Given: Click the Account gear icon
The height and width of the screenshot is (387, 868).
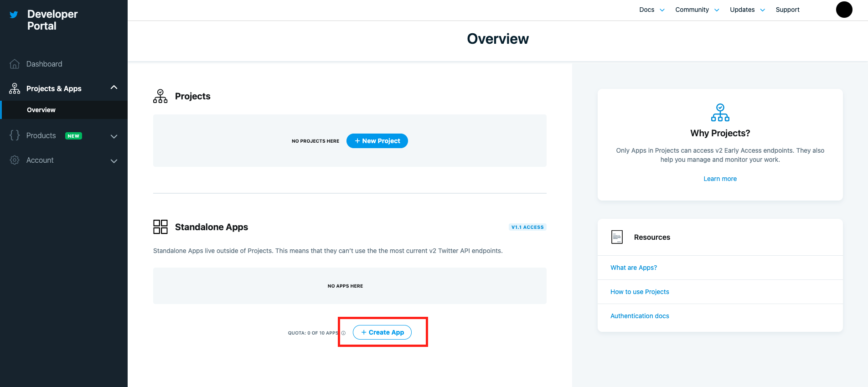Looking at the screenshot, I should click(15, 160).
